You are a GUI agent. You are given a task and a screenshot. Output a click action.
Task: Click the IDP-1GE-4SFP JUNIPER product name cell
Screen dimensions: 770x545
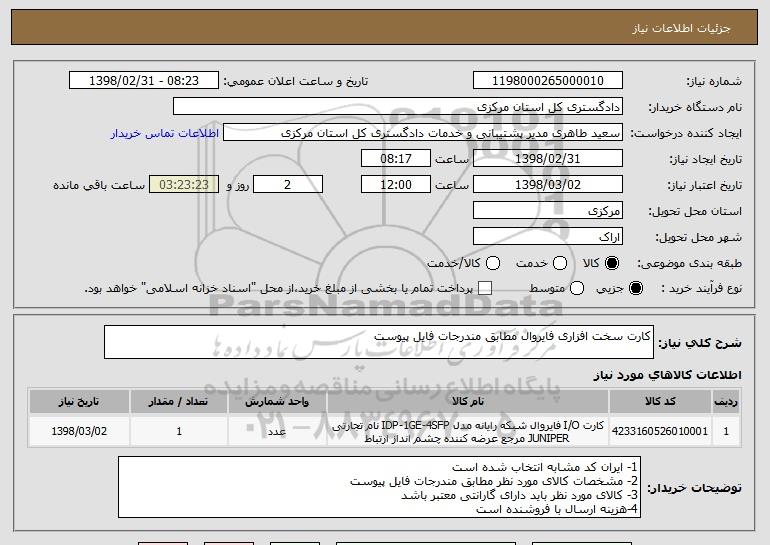pos(468,431)
